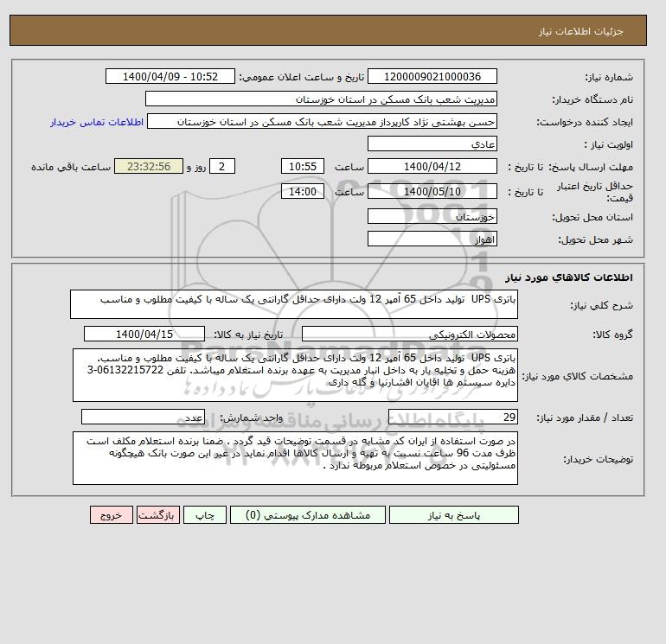666x644 pixels.
Task: Click goods group field محصولات الکترونیکی
Action: pos(409,334)
